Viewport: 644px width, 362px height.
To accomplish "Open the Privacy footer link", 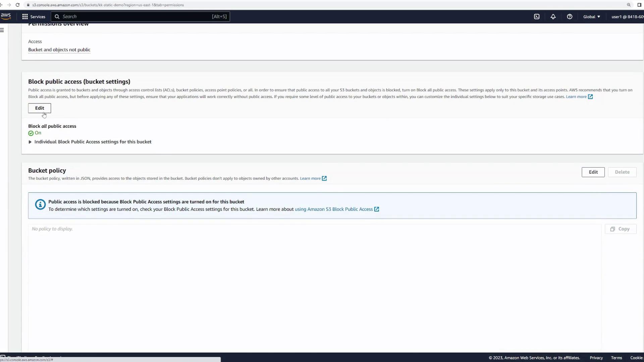I will (596, 358).
